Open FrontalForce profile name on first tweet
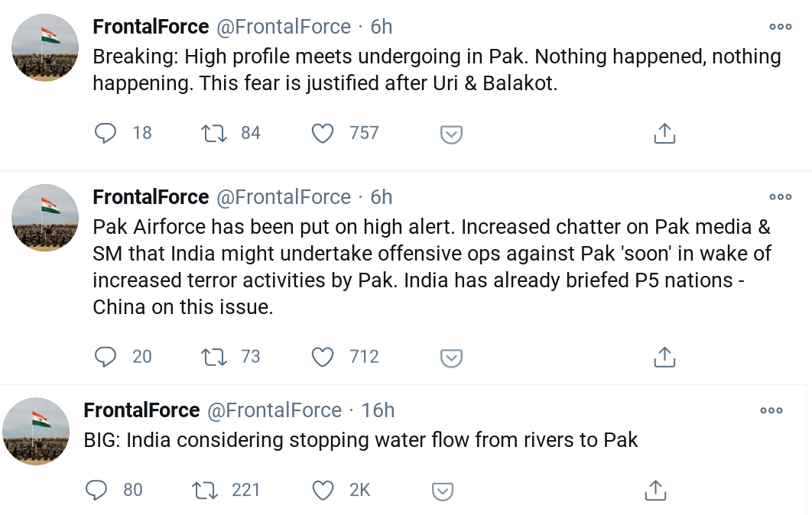This screenshot has height=515, width=812. 151,27
